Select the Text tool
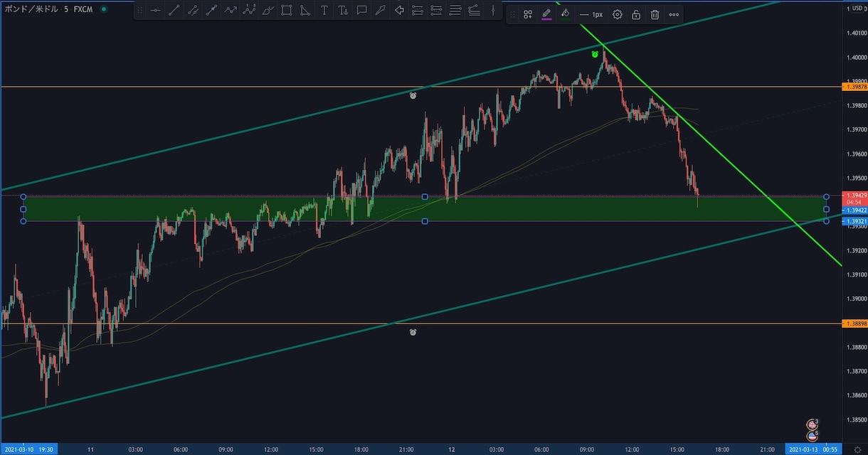The height and width of the screenshot is (455, 868). click(x=324, y=11)
